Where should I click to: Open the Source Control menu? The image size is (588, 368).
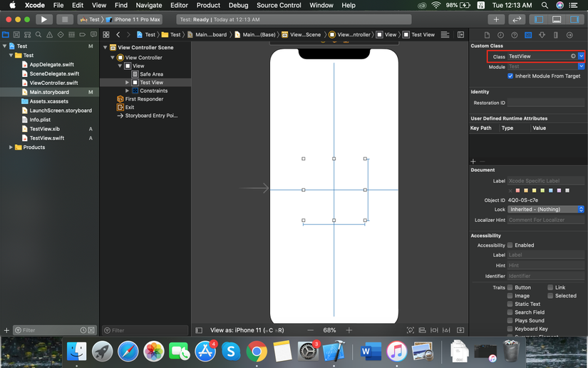pos(279,5)
